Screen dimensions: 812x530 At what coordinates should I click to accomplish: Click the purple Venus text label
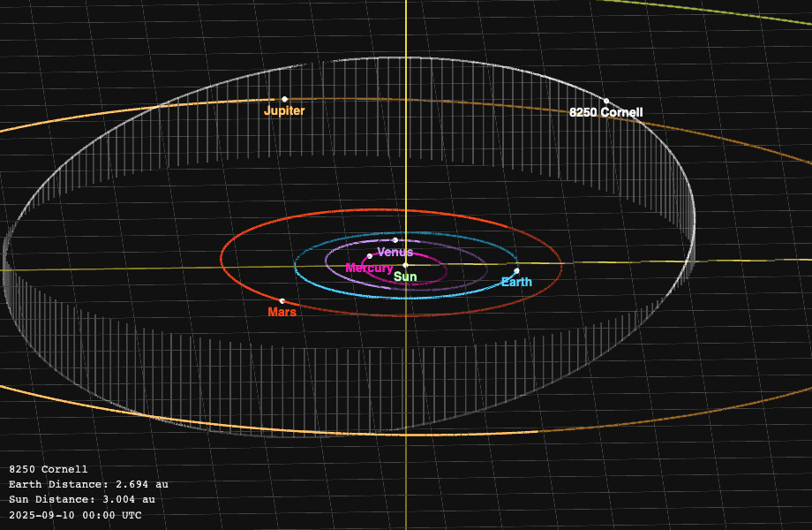(x=395, y=253)
